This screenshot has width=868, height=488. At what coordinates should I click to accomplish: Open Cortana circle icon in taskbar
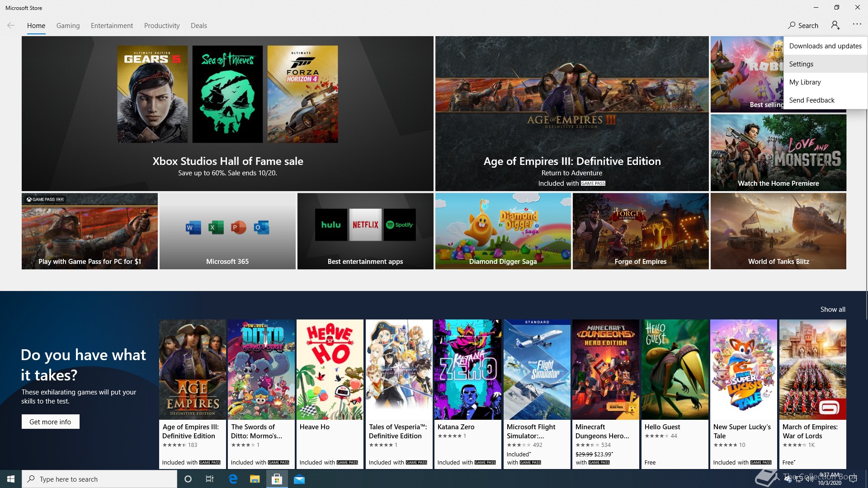coord(188,479)
